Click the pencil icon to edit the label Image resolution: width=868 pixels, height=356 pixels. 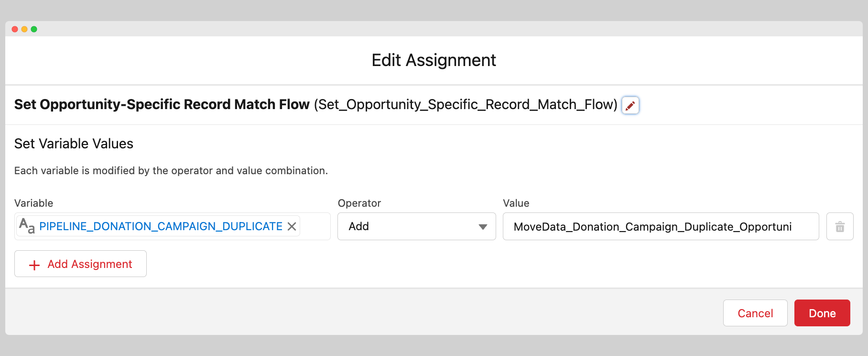pyautogui.click(x=630, y=105)
